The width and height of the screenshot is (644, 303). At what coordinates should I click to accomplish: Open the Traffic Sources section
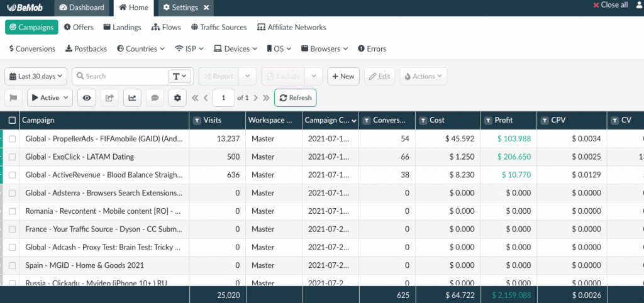click(x=219, y=27)
